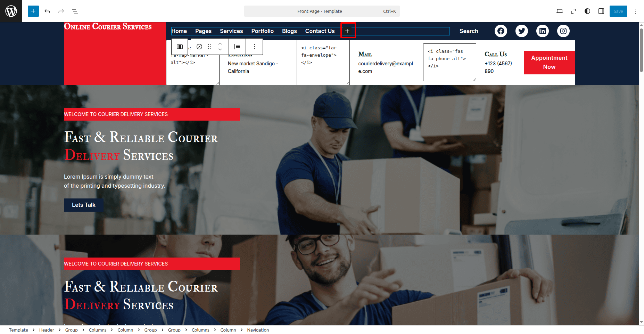Click the Twitter social icon
Image resolution: width=644 pixels, height=334 pixels.
pyautogui.click(x=521, y=31)
